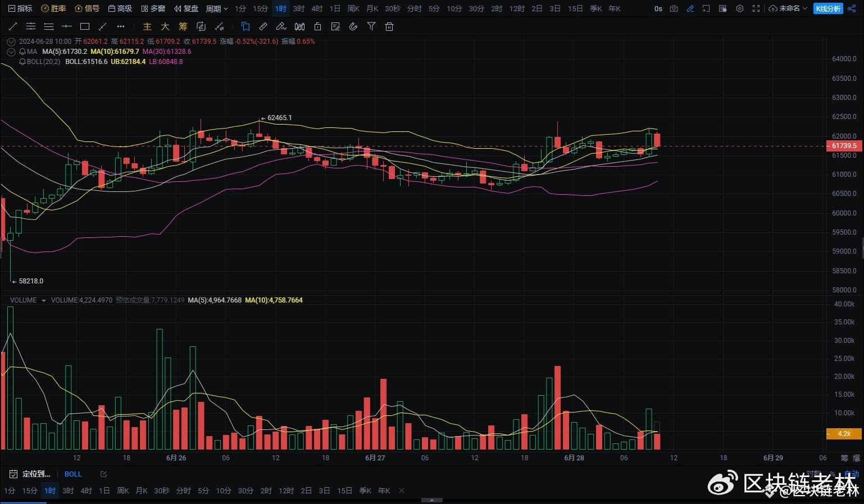864x504 pixels.
Task: Toggle the MA indicator alert bell
Action: 22,52
